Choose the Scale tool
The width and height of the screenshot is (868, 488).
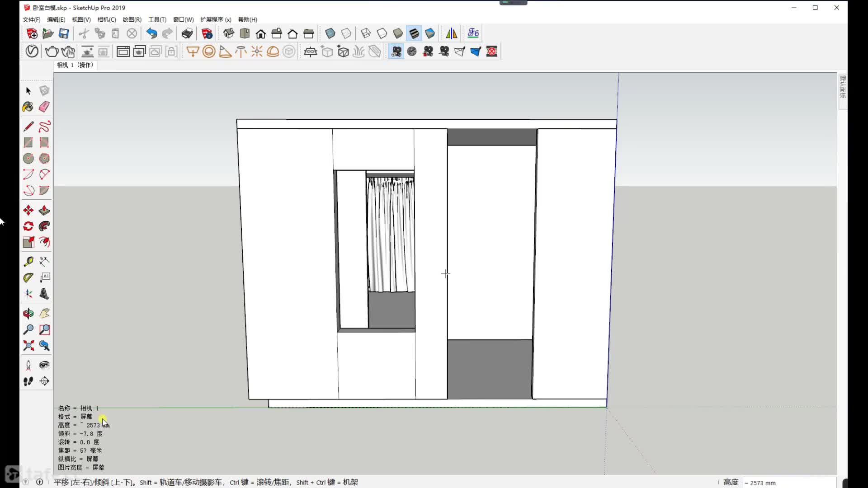click(28, 243)
